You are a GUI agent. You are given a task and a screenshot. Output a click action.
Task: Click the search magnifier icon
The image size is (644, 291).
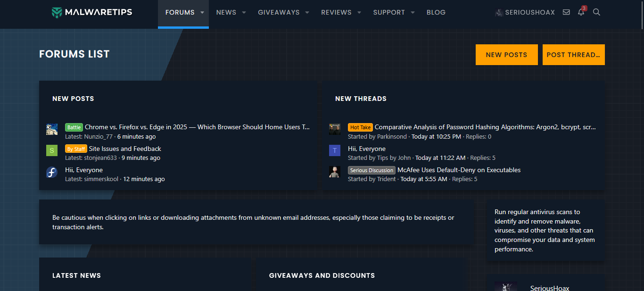coord(596,12)
